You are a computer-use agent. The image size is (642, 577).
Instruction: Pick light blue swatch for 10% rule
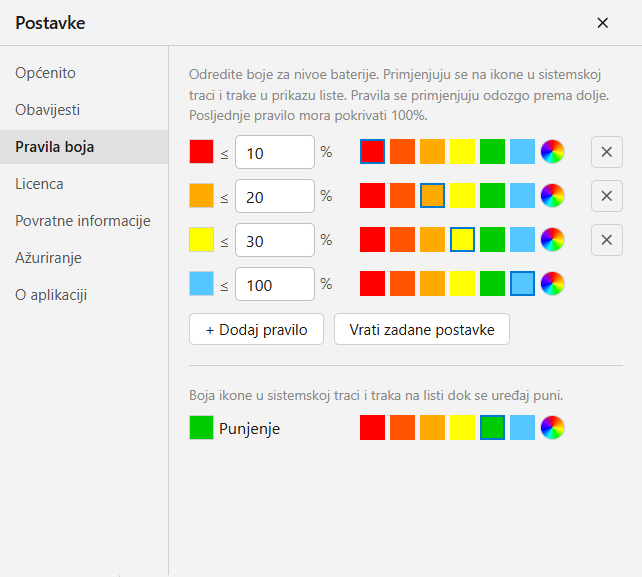point(522,152)
